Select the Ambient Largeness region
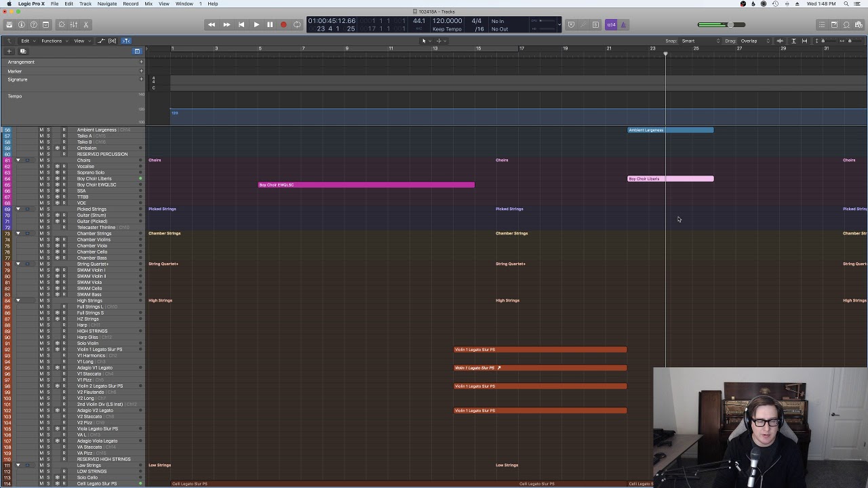 tap(670, 129)
